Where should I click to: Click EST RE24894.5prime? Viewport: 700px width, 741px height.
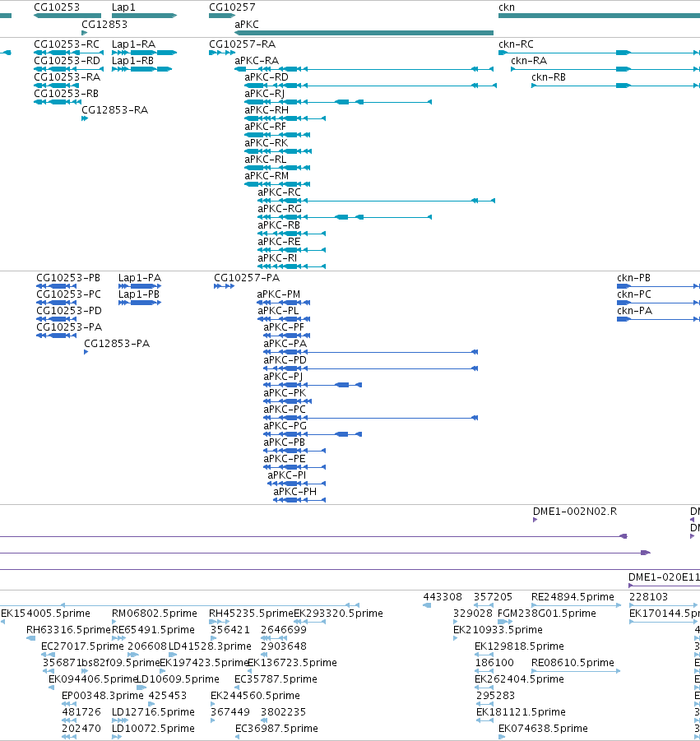573,597
